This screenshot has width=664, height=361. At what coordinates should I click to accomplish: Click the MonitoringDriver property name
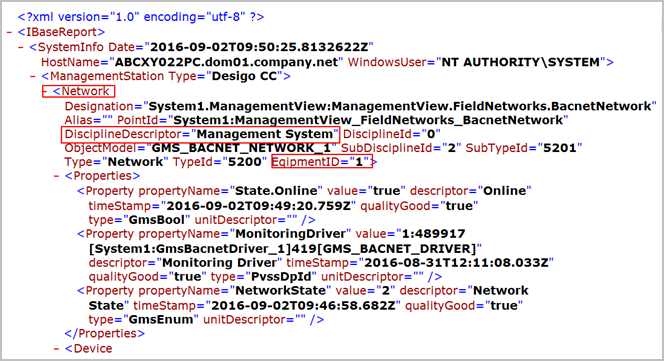coord(290,234)
